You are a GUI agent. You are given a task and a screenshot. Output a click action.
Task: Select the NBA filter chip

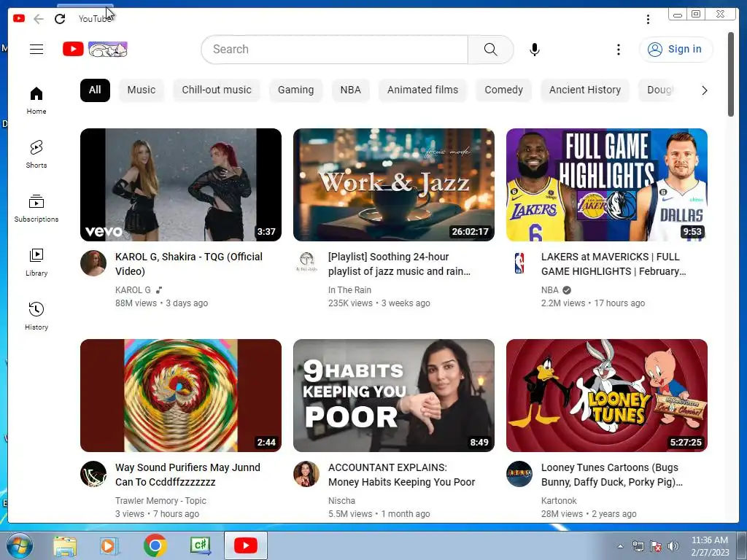point(351,90)
